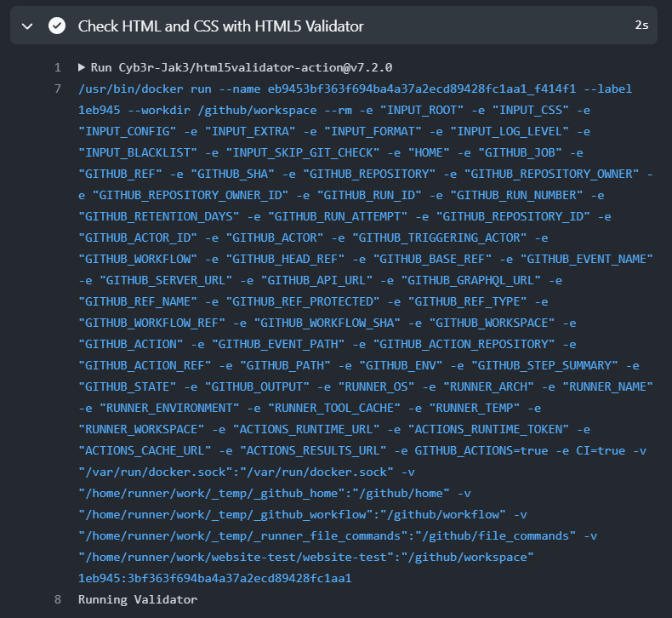
Task: Click log line number 8
Action: pos(58,599)
